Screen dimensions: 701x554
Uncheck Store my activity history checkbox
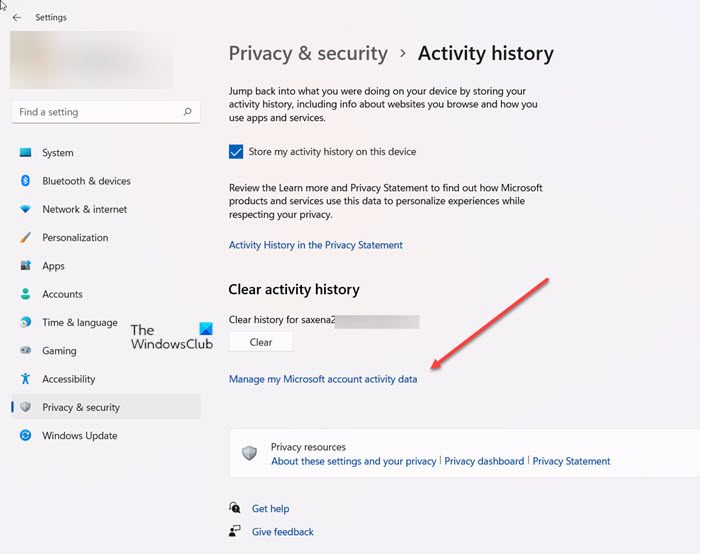pyautogui.click(x=236, y=152)
